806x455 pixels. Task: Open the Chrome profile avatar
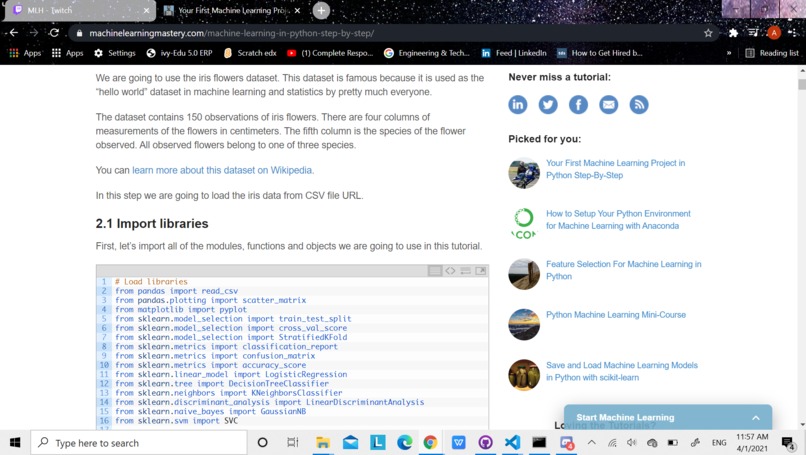tap(774, 33)
